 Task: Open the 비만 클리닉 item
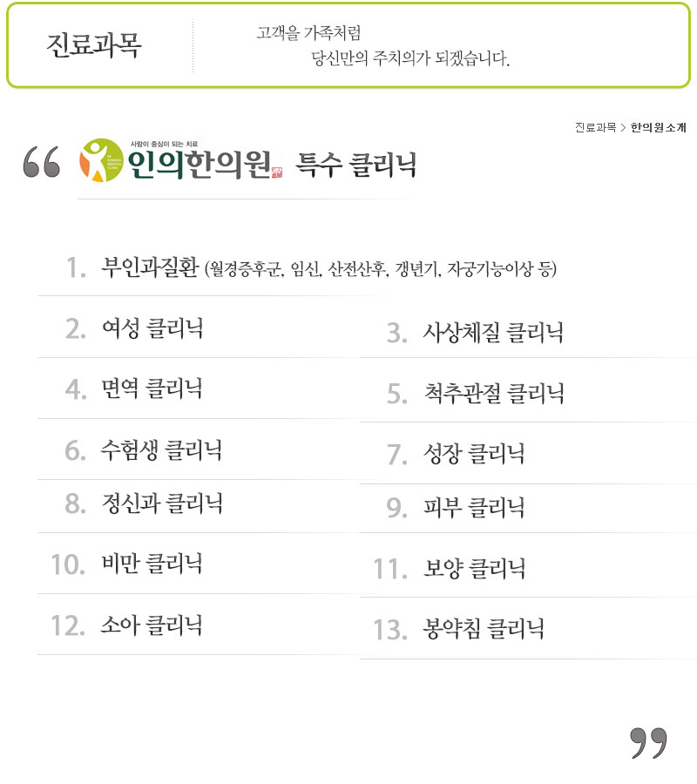pos(152,564)
